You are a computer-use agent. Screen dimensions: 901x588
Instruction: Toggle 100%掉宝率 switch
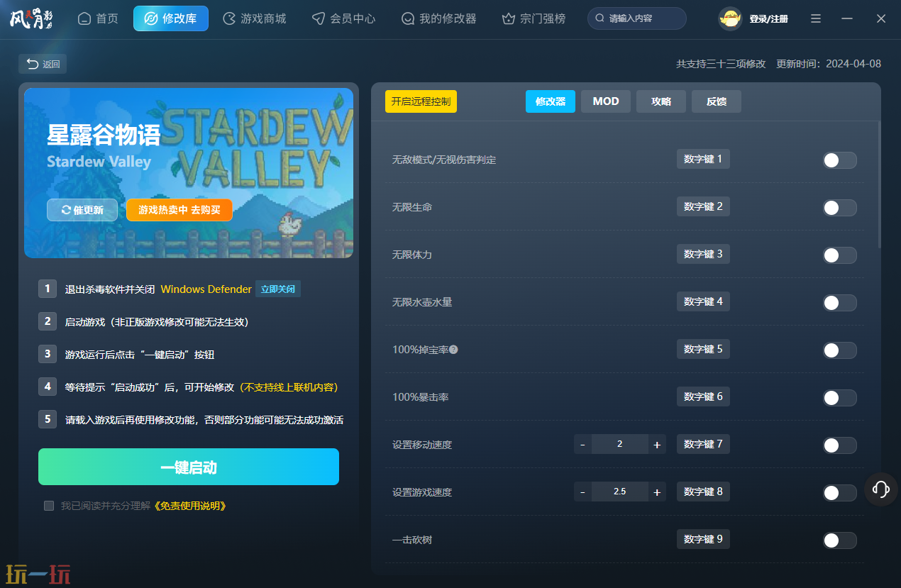(x=840, y=350)
